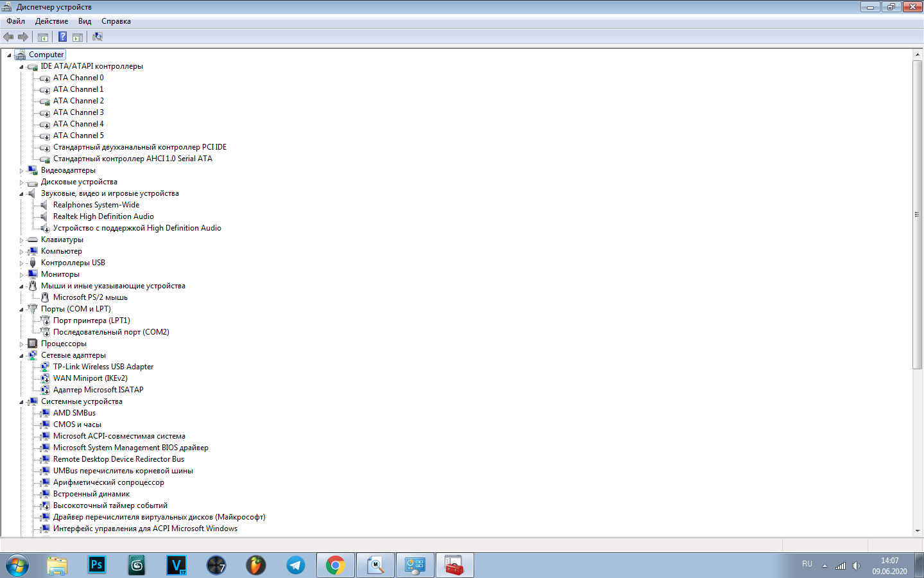
Task: Select Адаптер Microsoft ISATAP
Action: coord(98,390)
